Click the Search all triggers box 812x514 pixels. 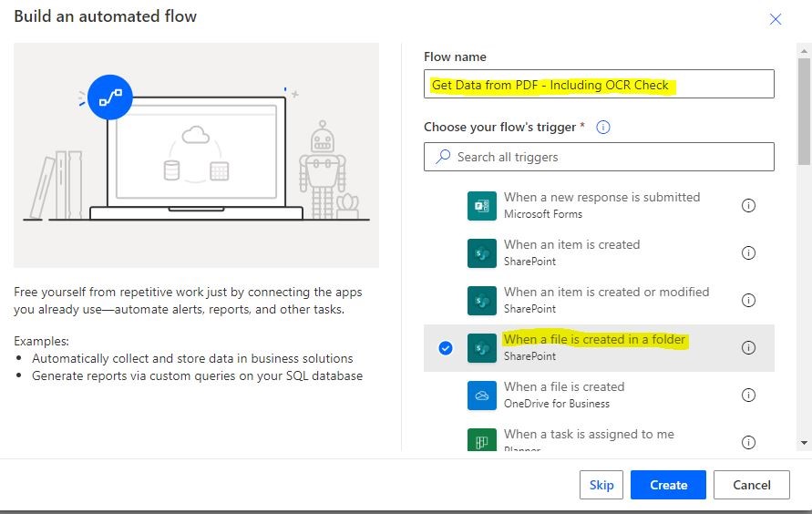pyautogui.click(x=599, y=157)
